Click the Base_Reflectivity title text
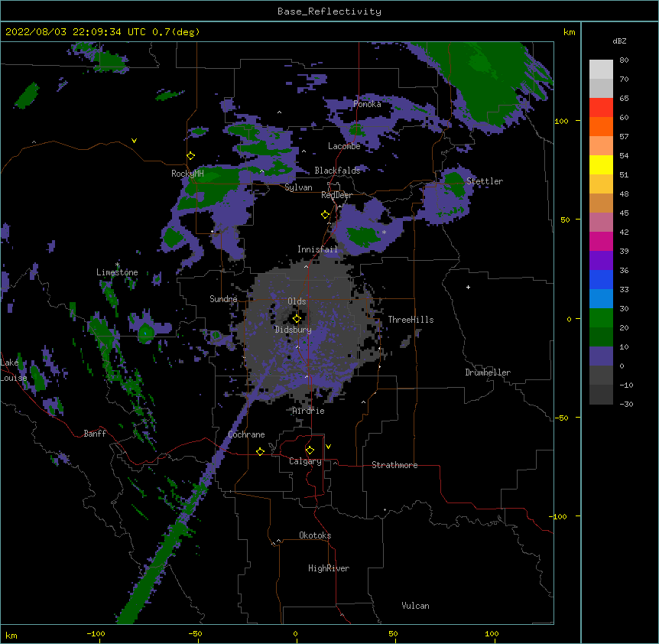Viewport: 659px width, 644px height. coord(329,11)
